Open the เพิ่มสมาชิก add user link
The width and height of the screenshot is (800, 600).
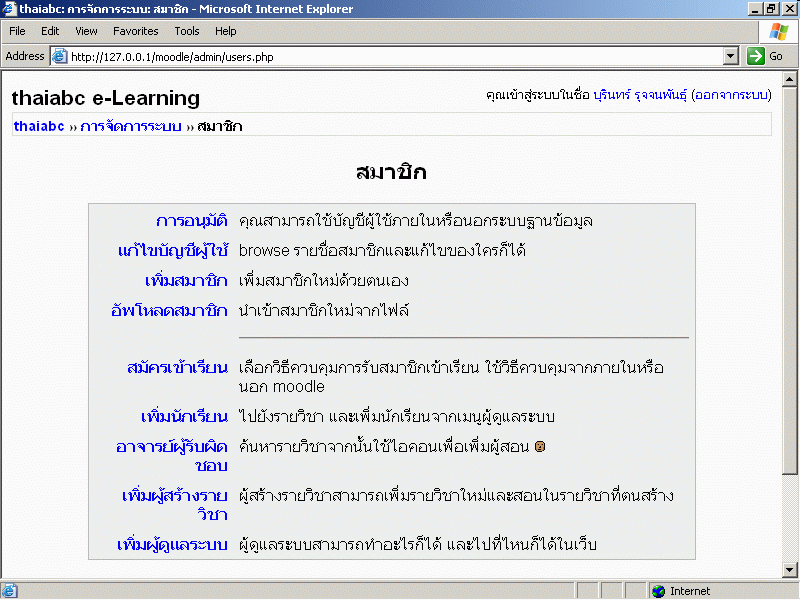pyautogui.click(x=180, y=281)
